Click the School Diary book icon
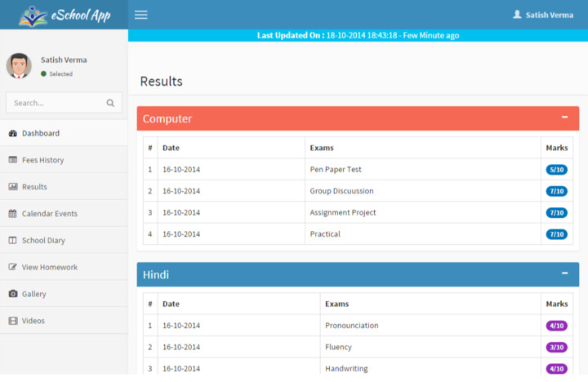 13,240
